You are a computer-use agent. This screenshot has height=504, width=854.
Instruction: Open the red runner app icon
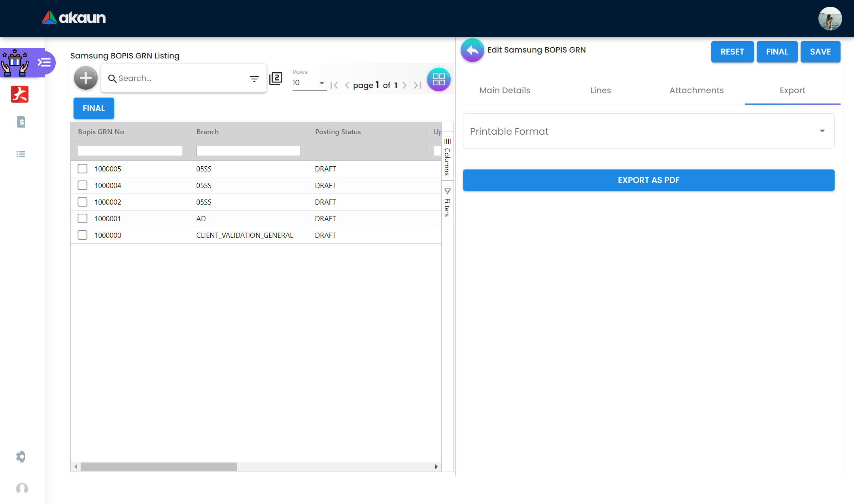coord(20,94)
